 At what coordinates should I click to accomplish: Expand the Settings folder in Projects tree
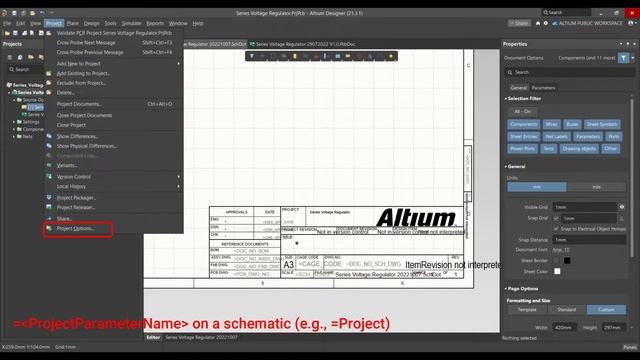coord(14,122)
